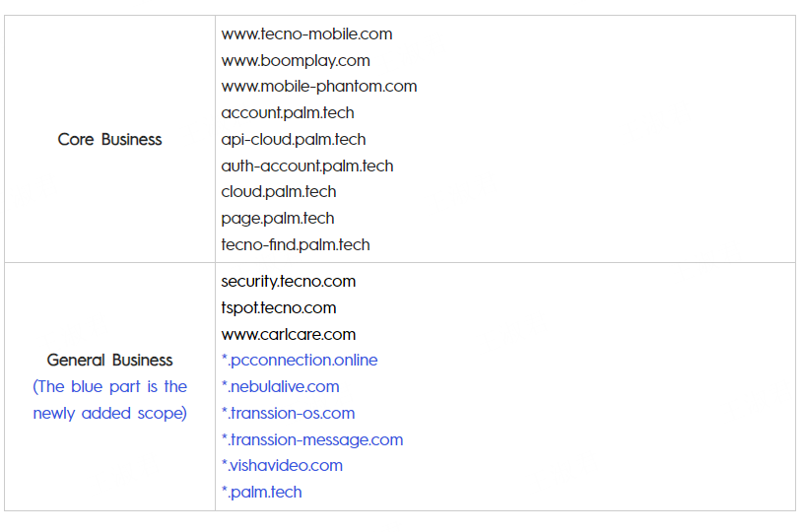This screenshot has width=804, height=532.
Task: Click the blue *.nebulalive.com entry
Action: (280, 386)
